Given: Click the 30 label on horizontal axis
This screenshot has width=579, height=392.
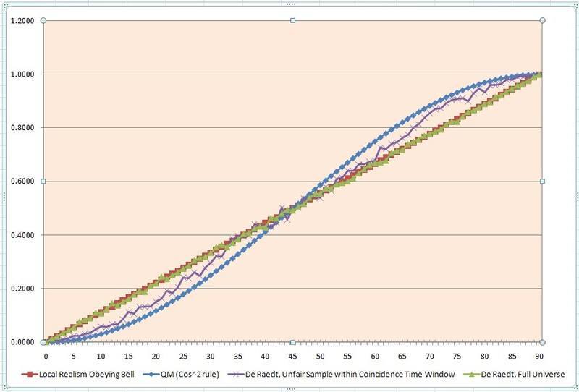Looking at the screenshot, I should tap(211, 357).
